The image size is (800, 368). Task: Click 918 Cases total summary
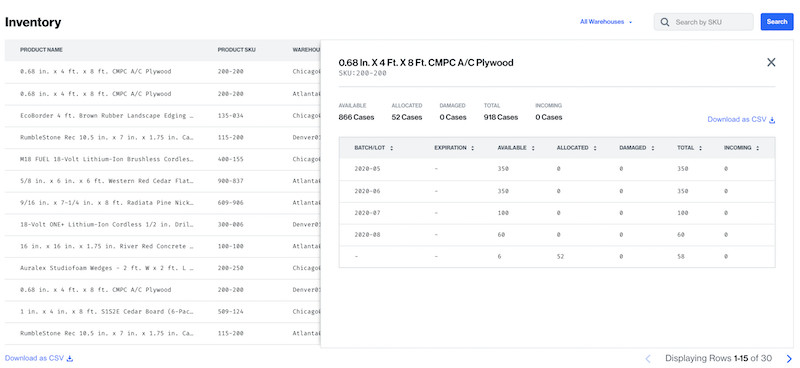point(501,117)
